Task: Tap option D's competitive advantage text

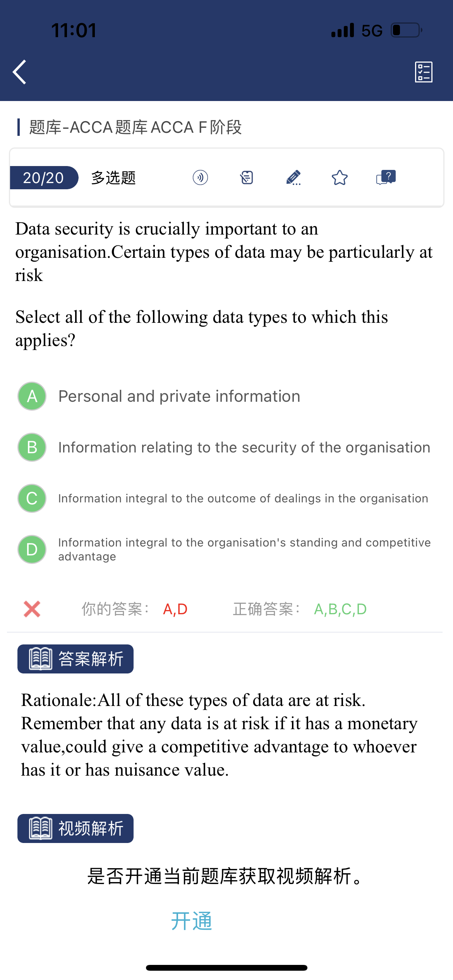Action: point(244,549)
